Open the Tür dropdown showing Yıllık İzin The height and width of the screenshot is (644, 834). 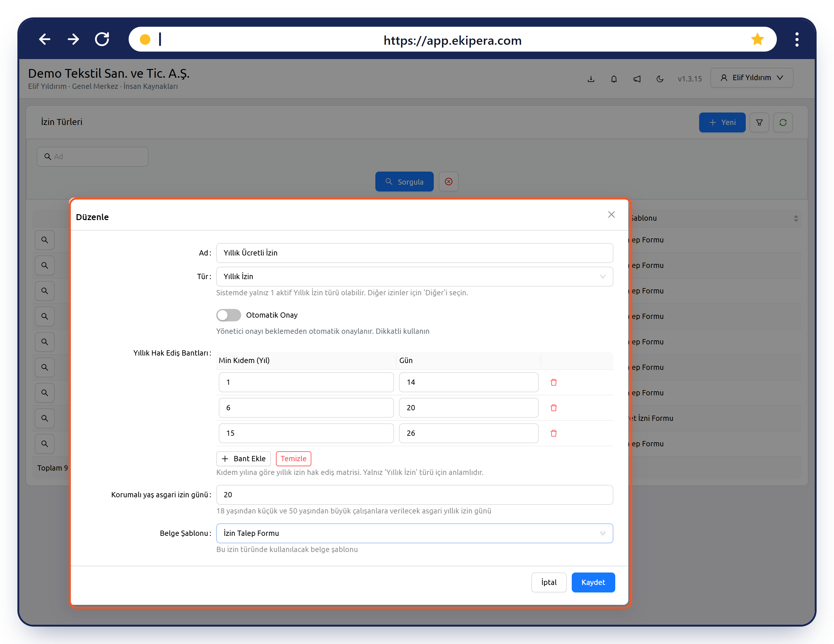point(414,277)
